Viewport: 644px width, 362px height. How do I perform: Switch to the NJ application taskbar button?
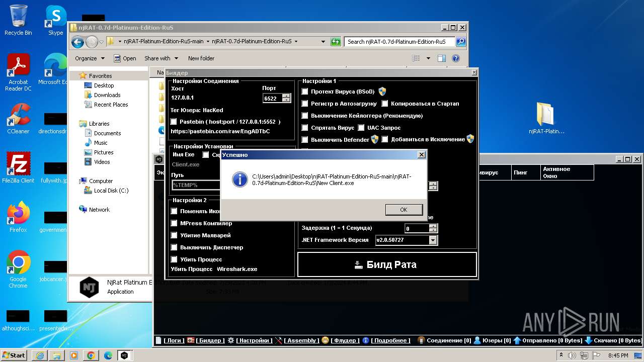(124, 355)
